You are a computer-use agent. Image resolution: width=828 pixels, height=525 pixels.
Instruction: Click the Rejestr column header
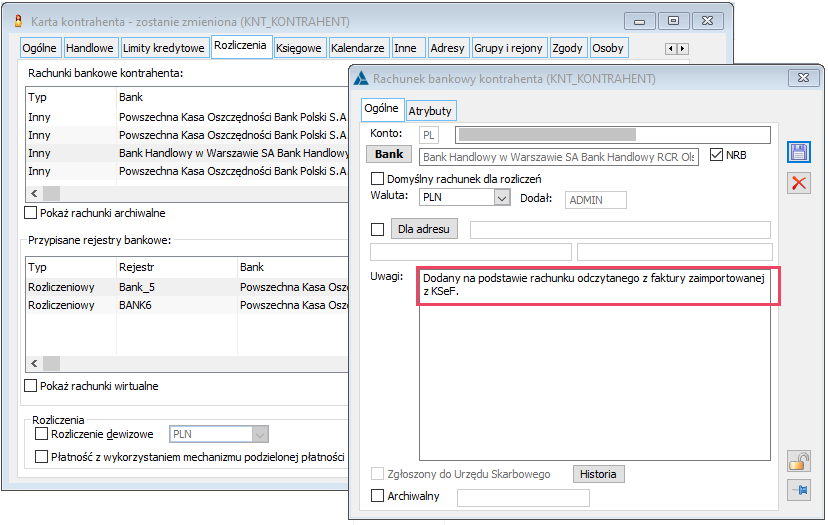point(176,267)
